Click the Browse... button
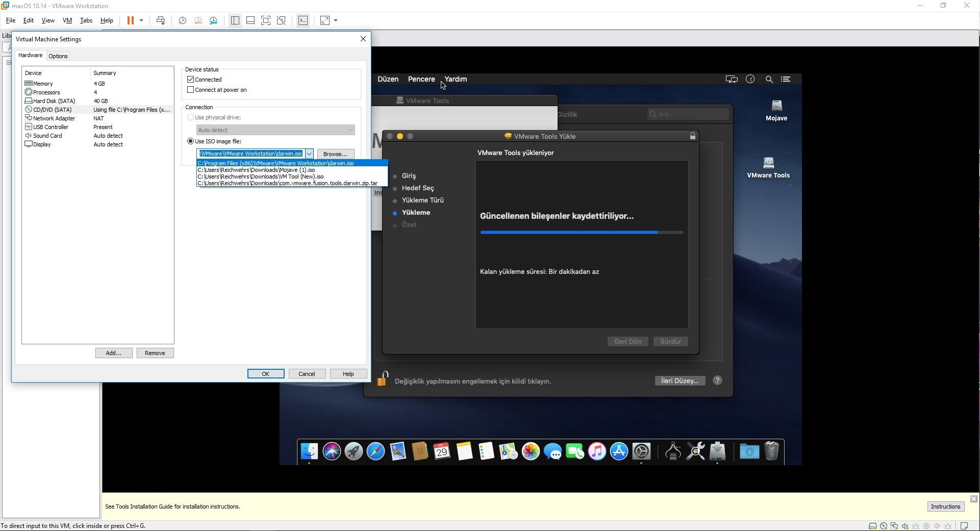Screen dimensions: 980x531 click(335, 154)
